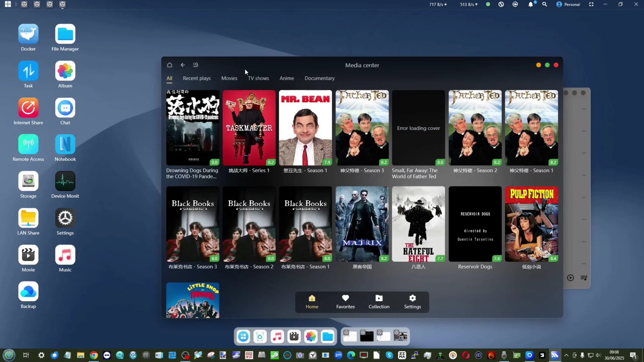
Task: Open Little Shop of Horrors cover
Action: [x=193, y=300]
